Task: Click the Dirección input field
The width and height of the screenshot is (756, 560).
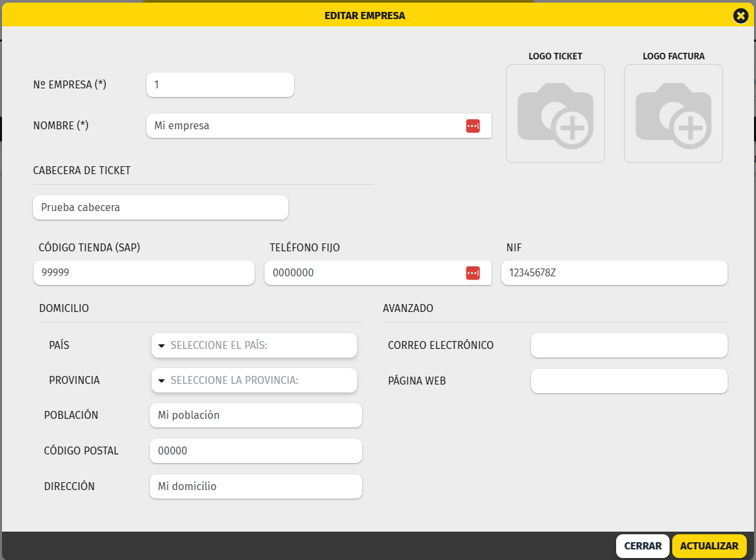Action: tap(256, 487)
